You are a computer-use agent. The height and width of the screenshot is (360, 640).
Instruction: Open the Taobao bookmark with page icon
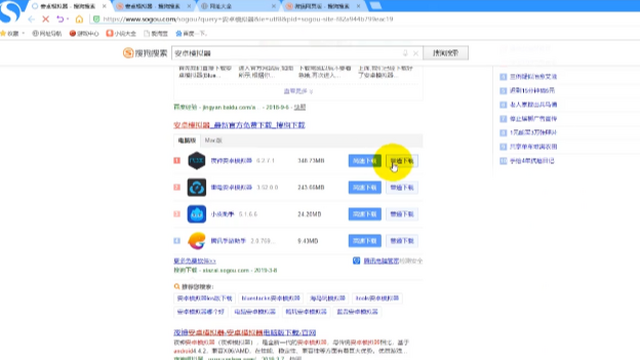pyautogui.click(x=156, y=33)
